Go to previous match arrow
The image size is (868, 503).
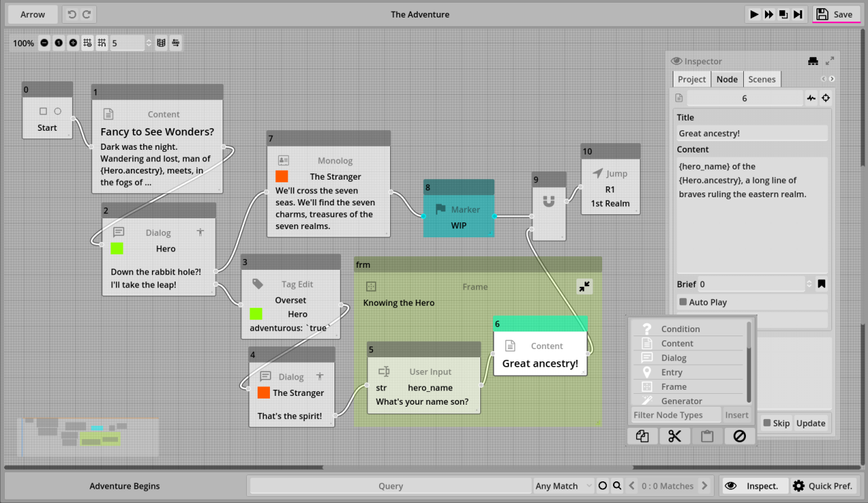click(632, 486)
